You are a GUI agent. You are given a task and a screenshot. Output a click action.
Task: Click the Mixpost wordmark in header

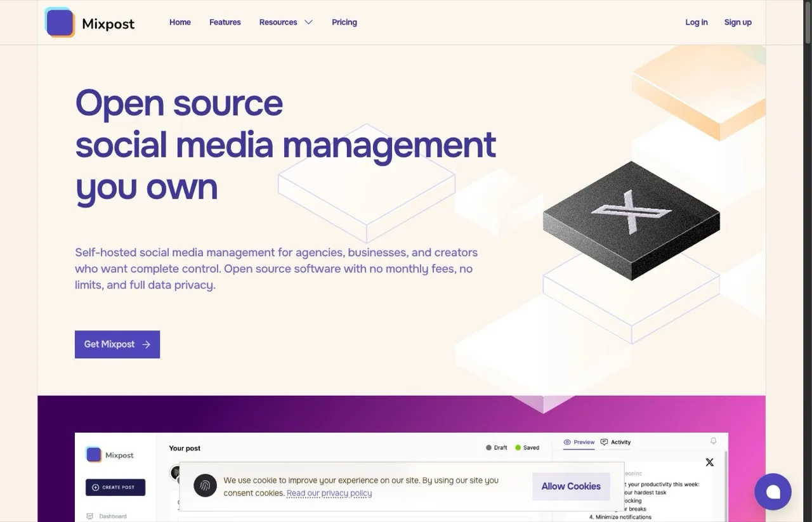[108, 24]
